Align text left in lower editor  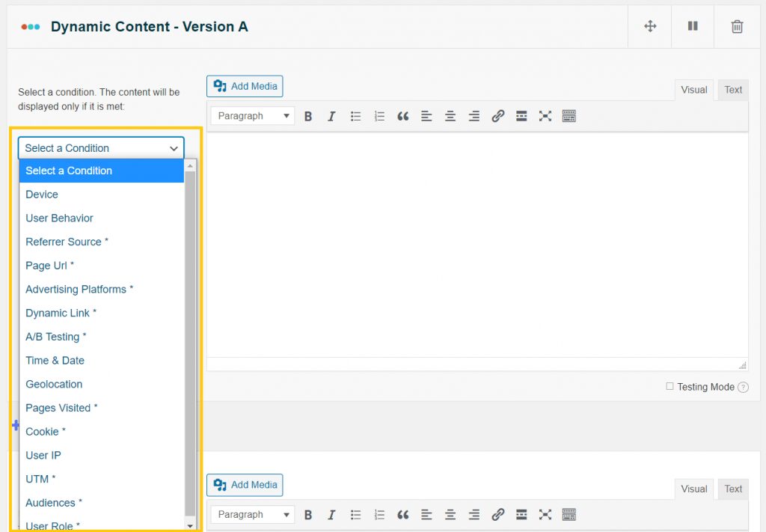(x=426, y=515)
